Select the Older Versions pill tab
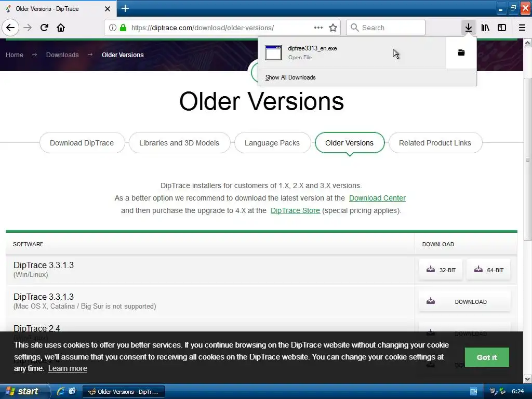The height and width of the screenshot is (399, 532). click(350, 143)
